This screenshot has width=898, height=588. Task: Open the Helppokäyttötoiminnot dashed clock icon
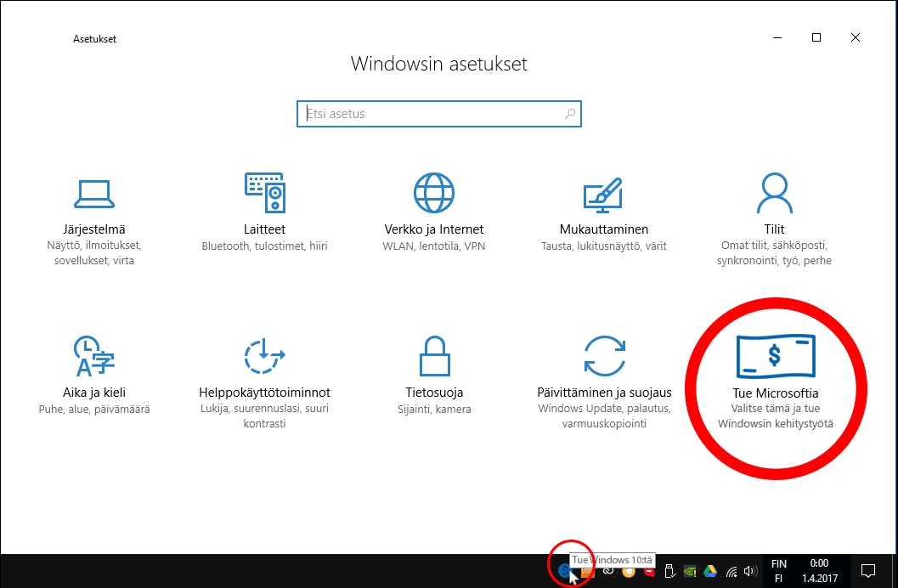tap(264, 356)
